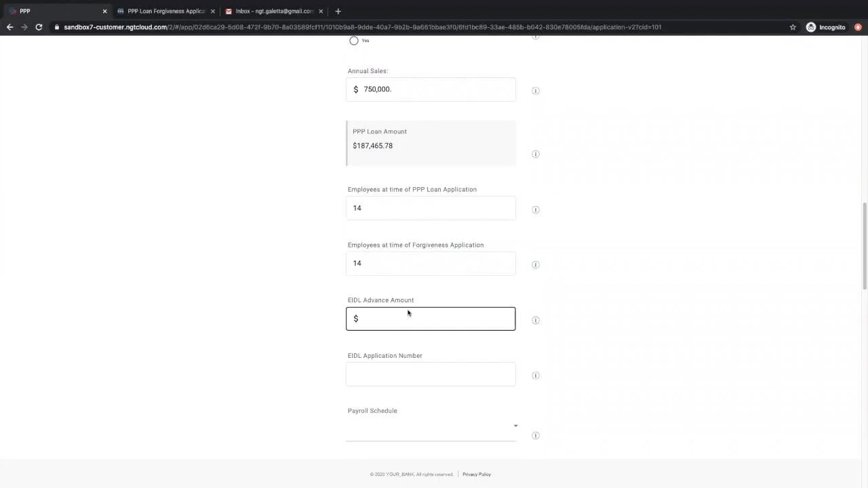This screenshot has height=488, width=868.
Task: Open info icon for Employees at PPP Loan Application
Action: [536, 210]
